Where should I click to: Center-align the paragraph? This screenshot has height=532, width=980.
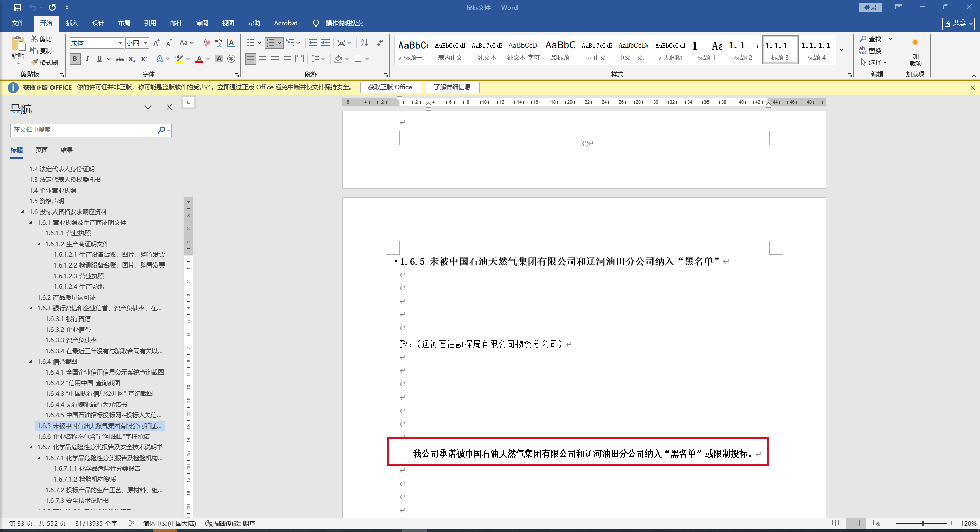pos(263,59)
